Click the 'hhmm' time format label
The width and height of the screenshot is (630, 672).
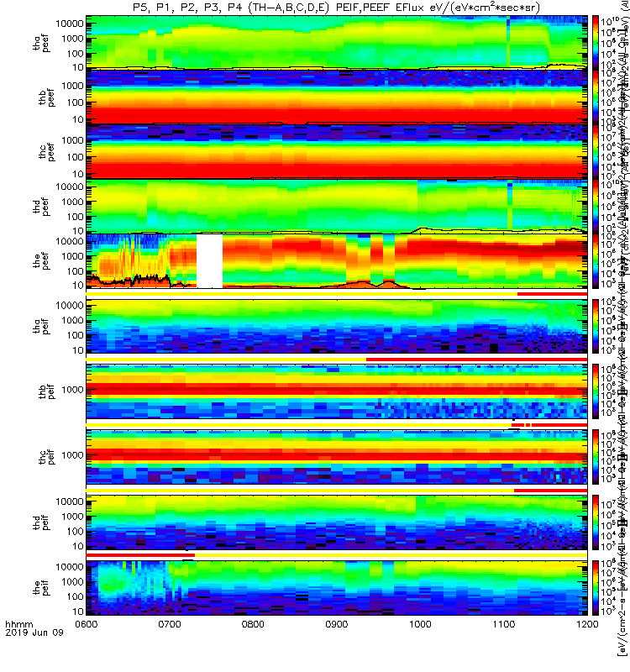(18, 624)
